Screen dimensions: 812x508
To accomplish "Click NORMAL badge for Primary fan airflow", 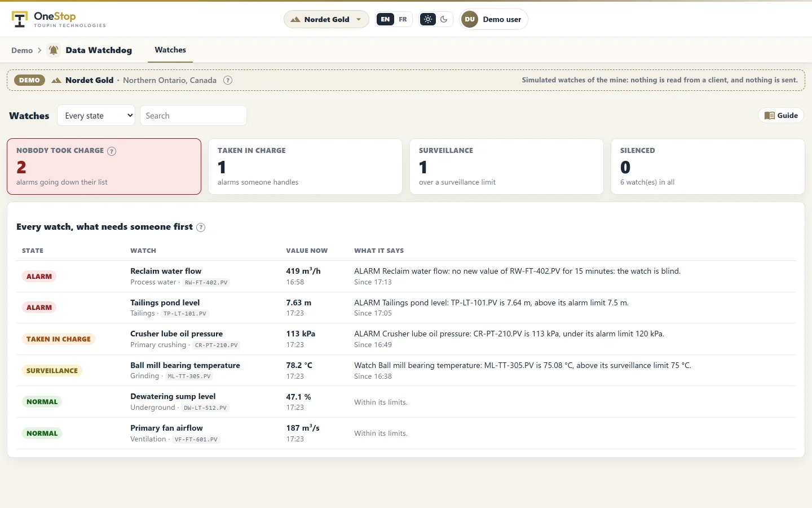I will coord(42,433).
